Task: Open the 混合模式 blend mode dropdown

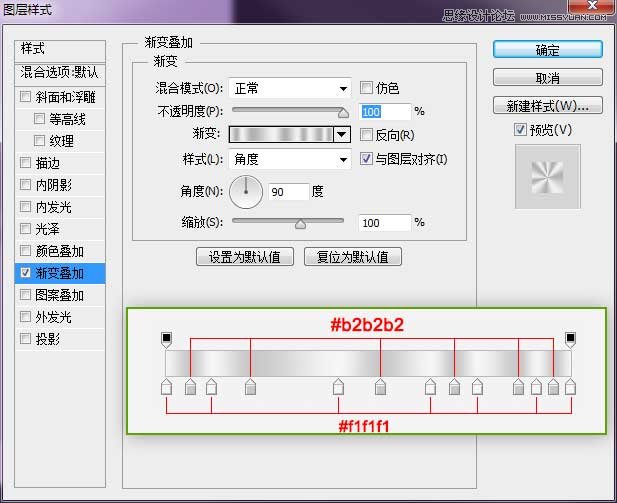Action: tap(290, 88)
